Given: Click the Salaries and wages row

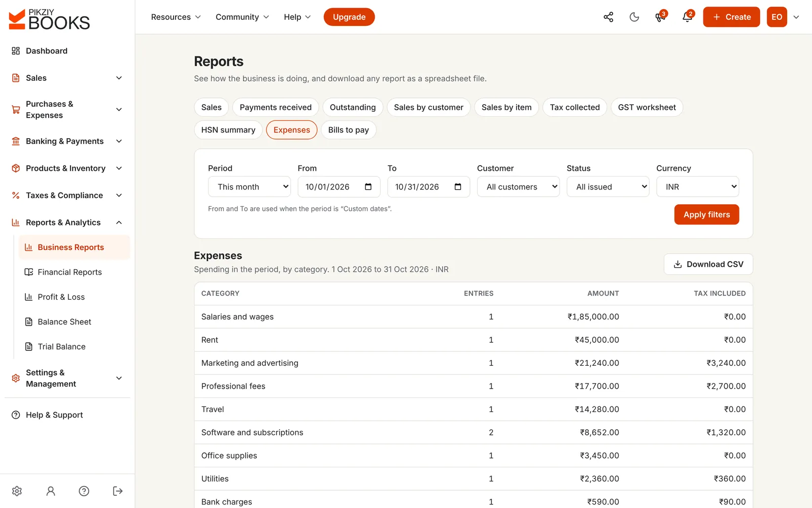Looking at the screenshot, I should pyautogui.click(x=473, y=317).
